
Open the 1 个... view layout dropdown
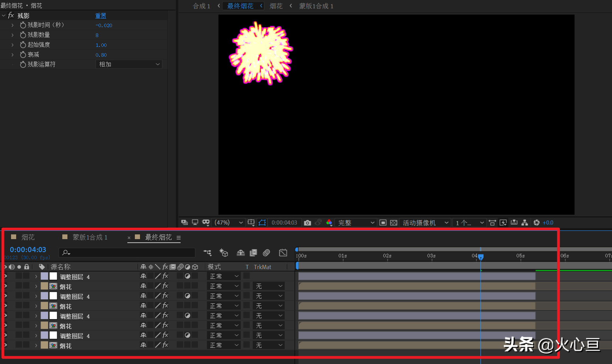pyautogui.click(x=469, y=223)
